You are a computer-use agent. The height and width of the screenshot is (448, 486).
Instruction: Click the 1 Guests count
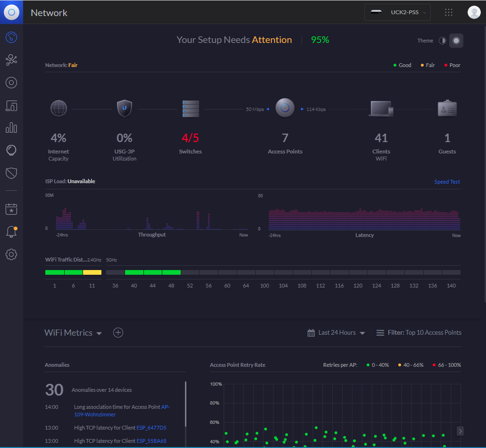click(447, 138)
